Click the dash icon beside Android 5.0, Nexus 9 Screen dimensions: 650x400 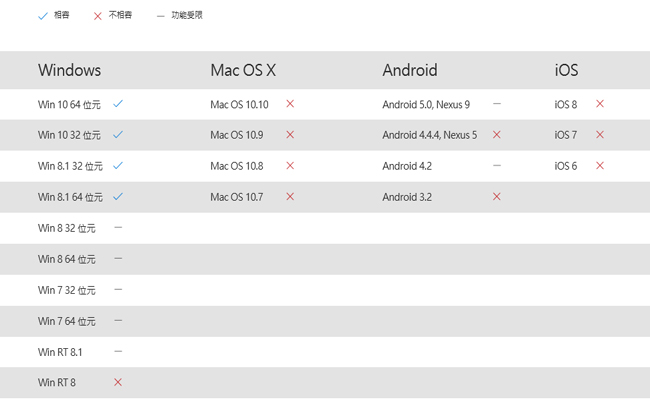[x=497, y=103]
